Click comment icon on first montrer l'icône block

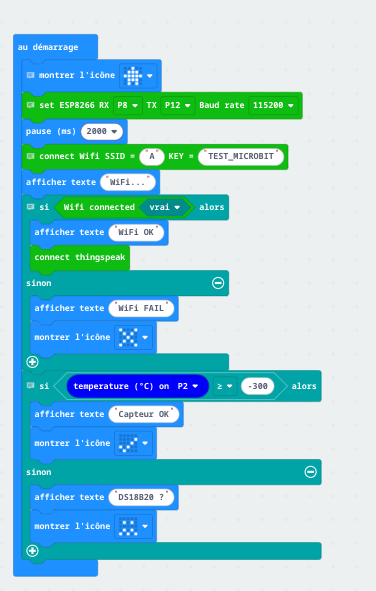point(31,75)
